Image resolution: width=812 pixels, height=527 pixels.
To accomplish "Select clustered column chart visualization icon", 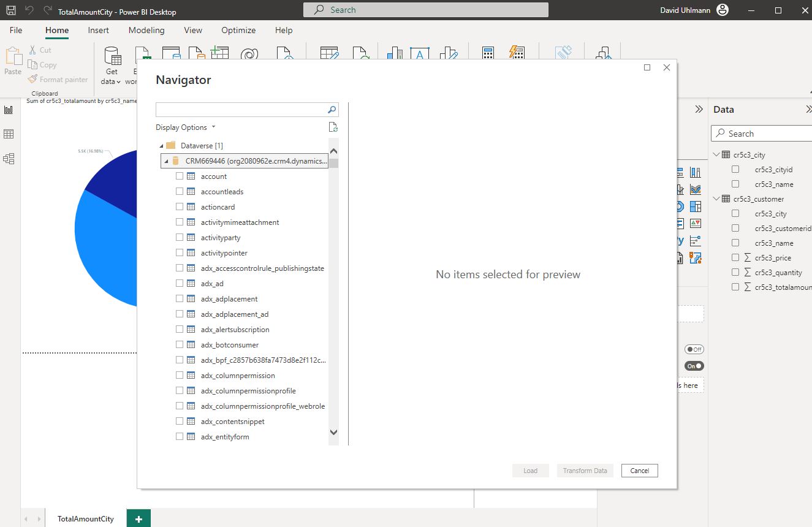I will [x=695, y=173].
